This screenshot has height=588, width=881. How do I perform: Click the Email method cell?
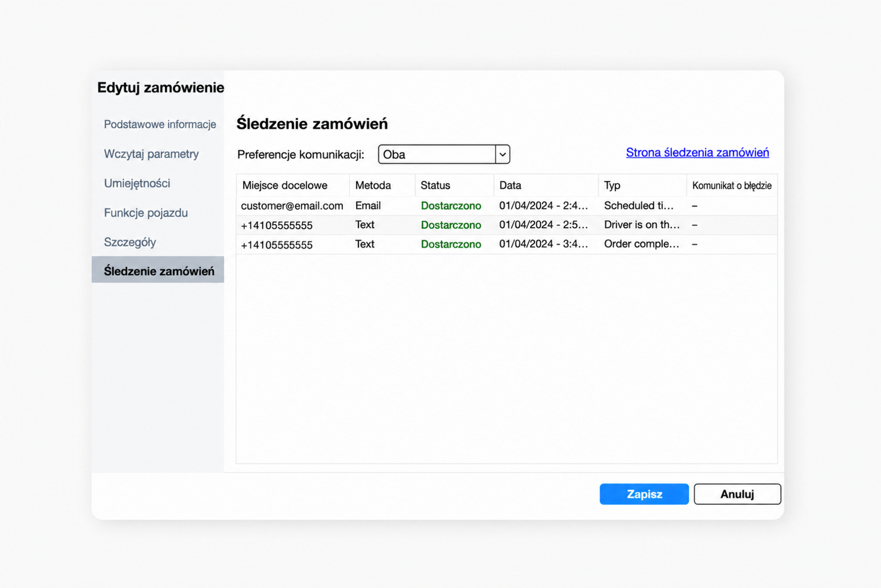[x=368, y=206]
